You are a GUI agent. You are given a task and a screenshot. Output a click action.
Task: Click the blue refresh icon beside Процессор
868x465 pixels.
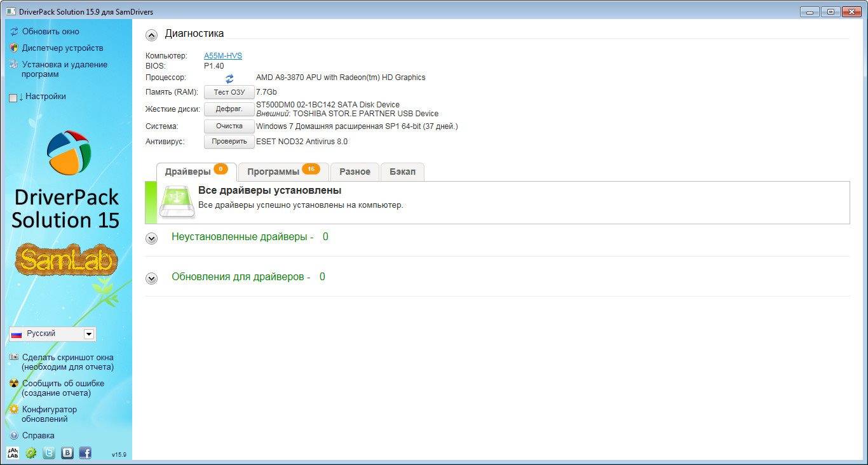pyautogui.click(x=229, y=78)
